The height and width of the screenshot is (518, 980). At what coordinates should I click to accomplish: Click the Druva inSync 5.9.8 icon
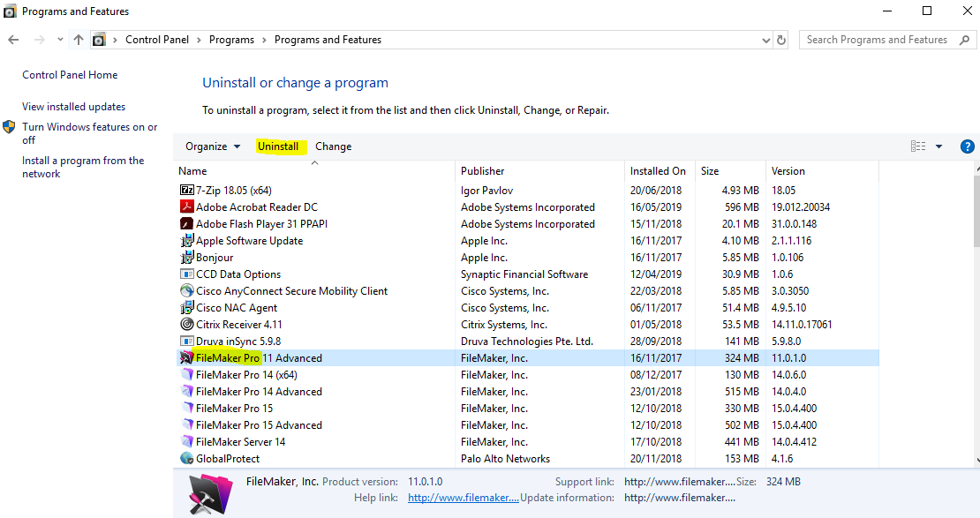[x=187, y=342]
